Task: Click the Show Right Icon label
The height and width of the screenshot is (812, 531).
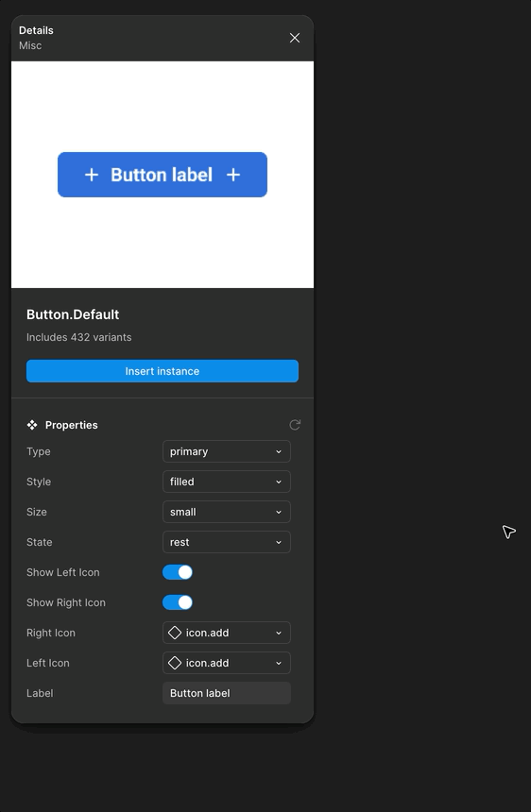Action: 66,602
